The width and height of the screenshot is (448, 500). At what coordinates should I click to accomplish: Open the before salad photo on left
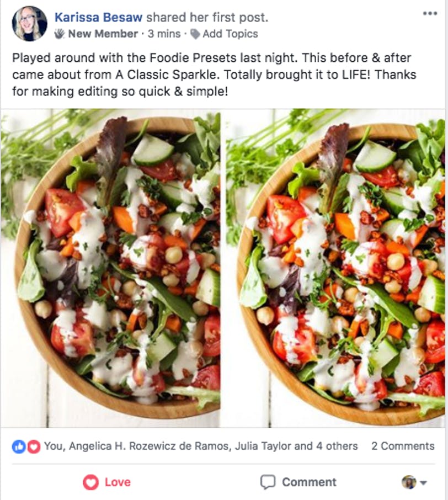click(110, 268)
